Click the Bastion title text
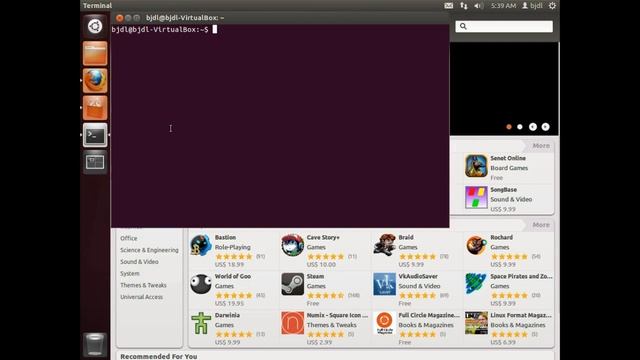This screenshot has width=640, height=360. [225, 238]
